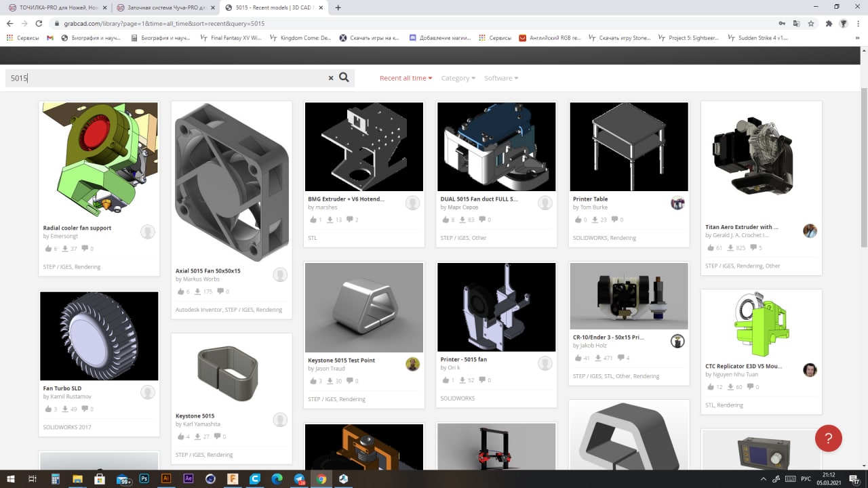
Task: Open Titan Aero Extruder model link
Action: (741, 227)
